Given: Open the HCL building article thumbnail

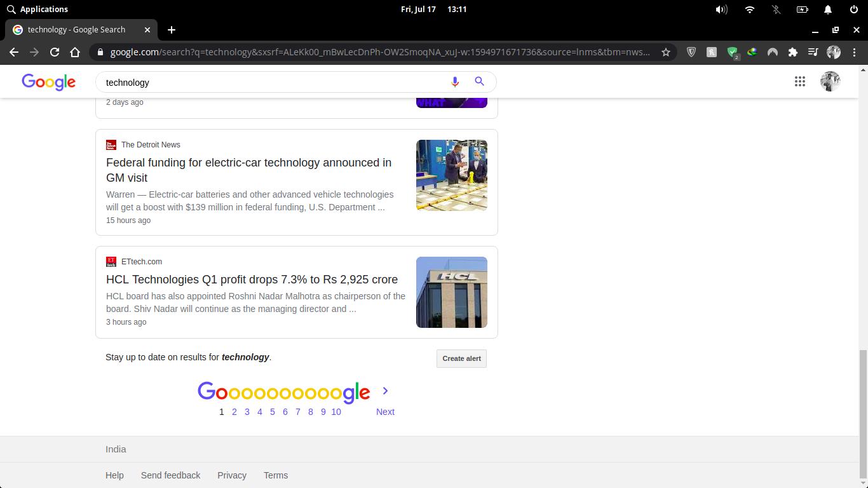Looking at the screenshot, I should pos(452,292).
